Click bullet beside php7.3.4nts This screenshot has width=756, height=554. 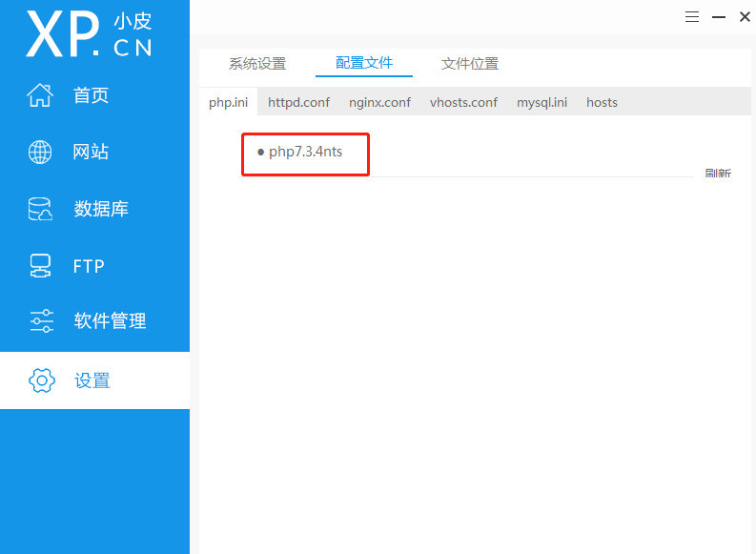[x=261, y=153]
